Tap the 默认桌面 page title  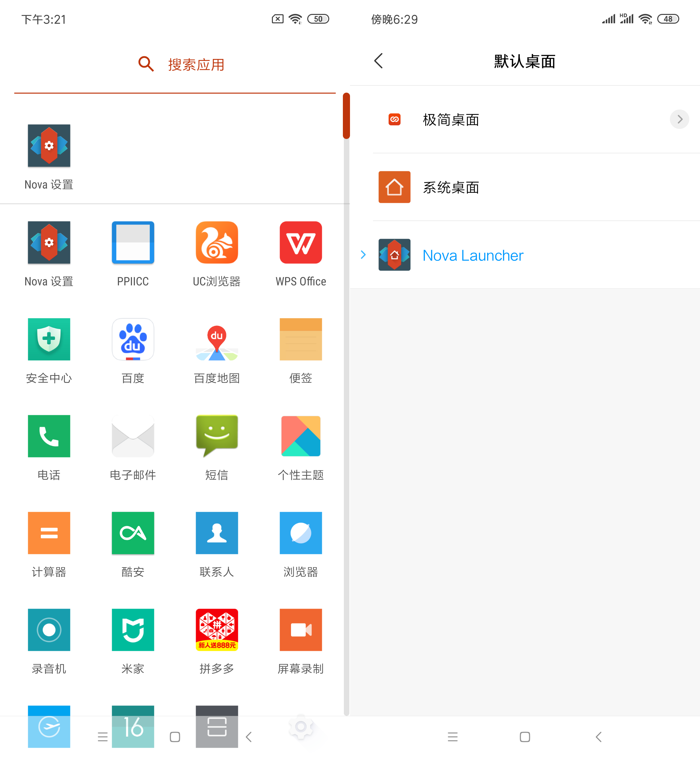[x=525, y=61]
